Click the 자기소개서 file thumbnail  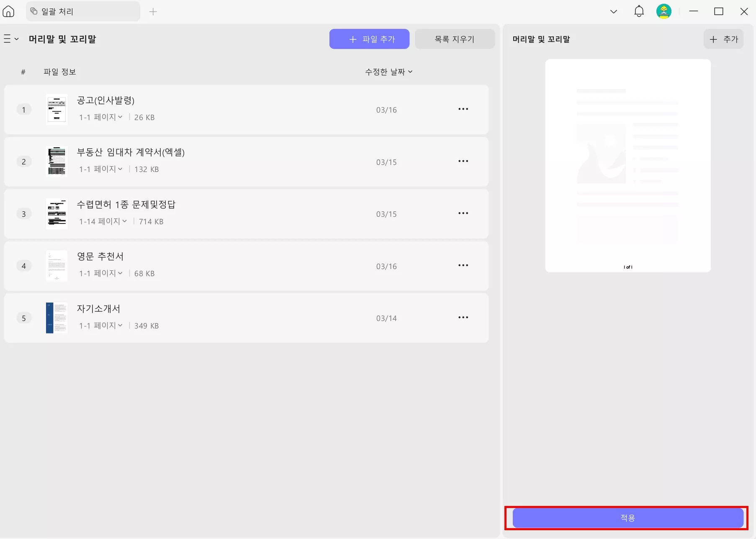[57, 318]
